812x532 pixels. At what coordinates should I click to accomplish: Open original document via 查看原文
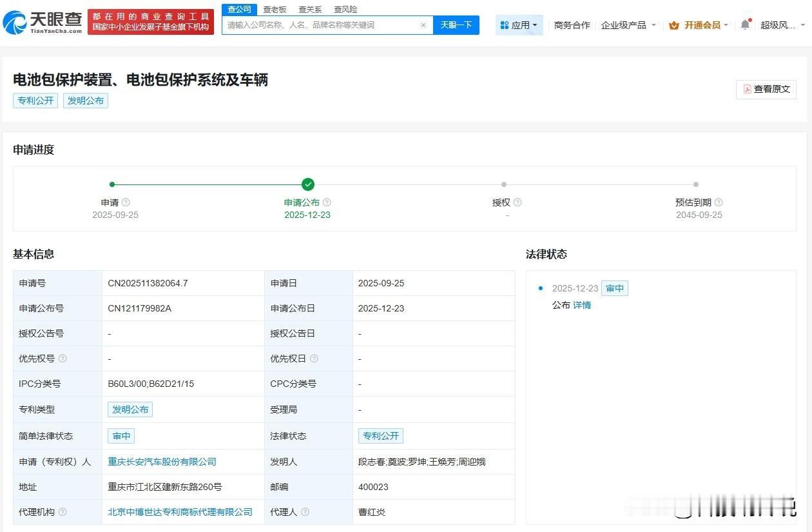pos(766,89)
